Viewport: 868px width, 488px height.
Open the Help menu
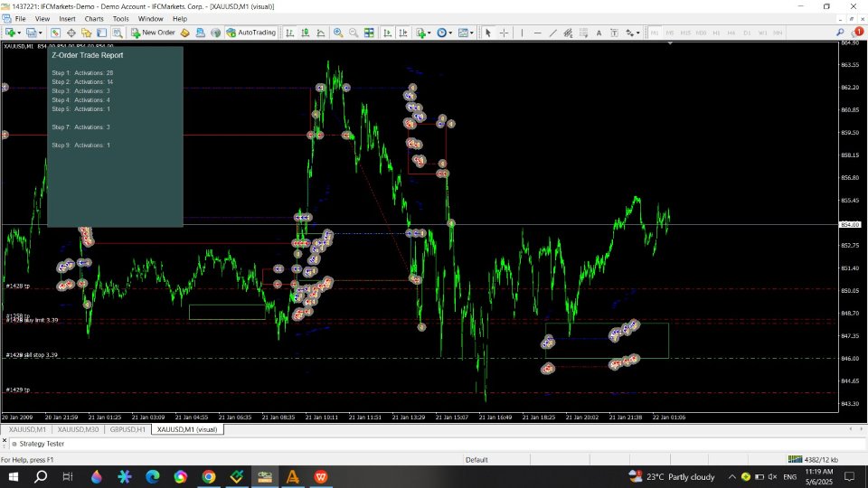tap(180, 19)
